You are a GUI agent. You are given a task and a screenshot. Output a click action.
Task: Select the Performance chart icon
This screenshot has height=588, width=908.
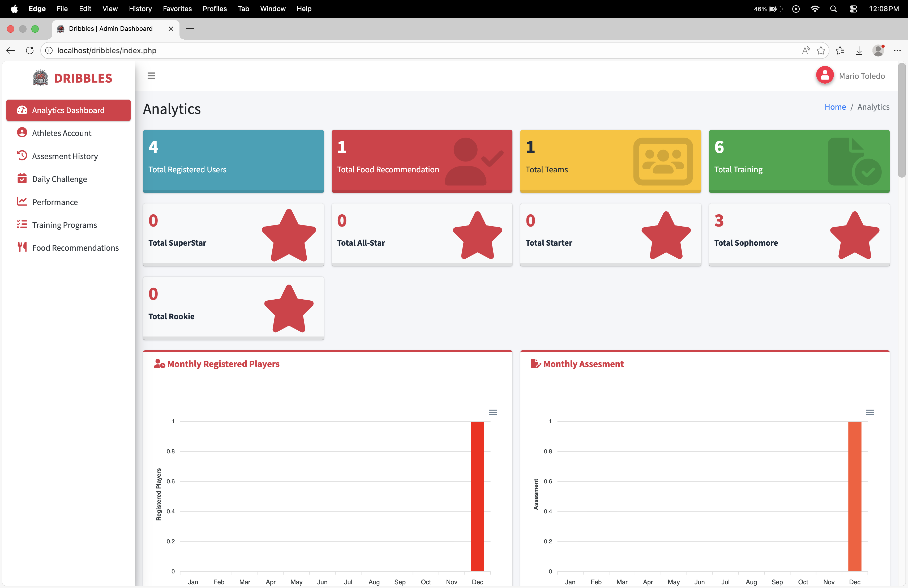(22, 202)
